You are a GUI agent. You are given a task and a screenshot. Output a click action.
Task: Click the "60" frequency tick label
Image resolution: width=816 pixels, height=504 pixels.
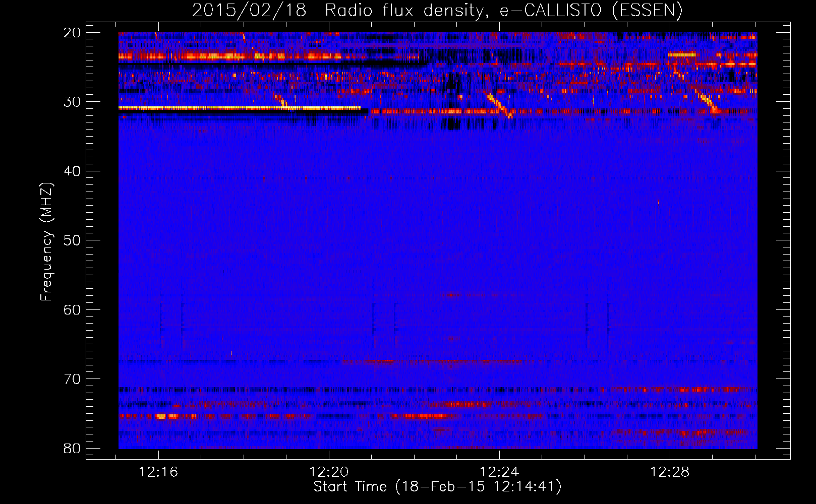pos(72,309)
